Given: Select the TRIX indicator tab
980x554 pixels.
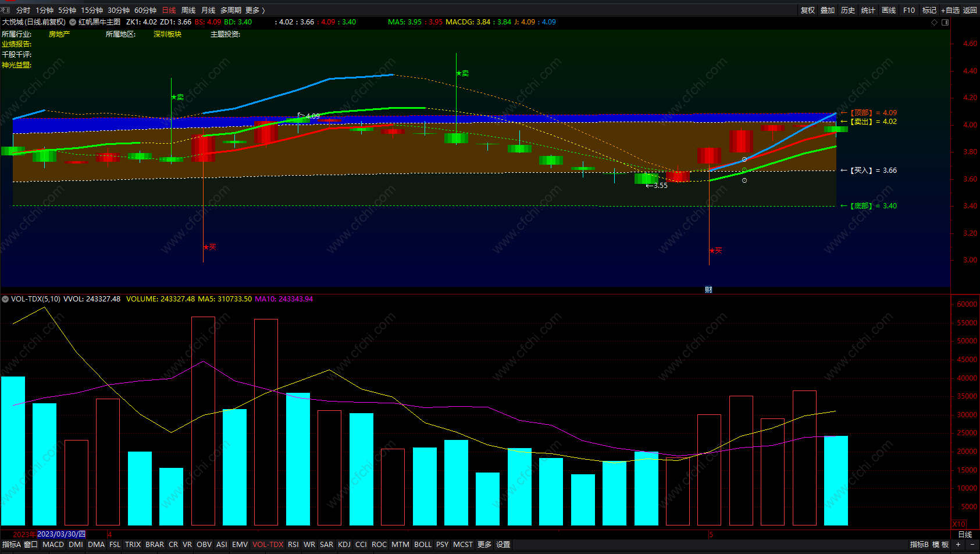Looking at the screenshot, I should (133, 545).
